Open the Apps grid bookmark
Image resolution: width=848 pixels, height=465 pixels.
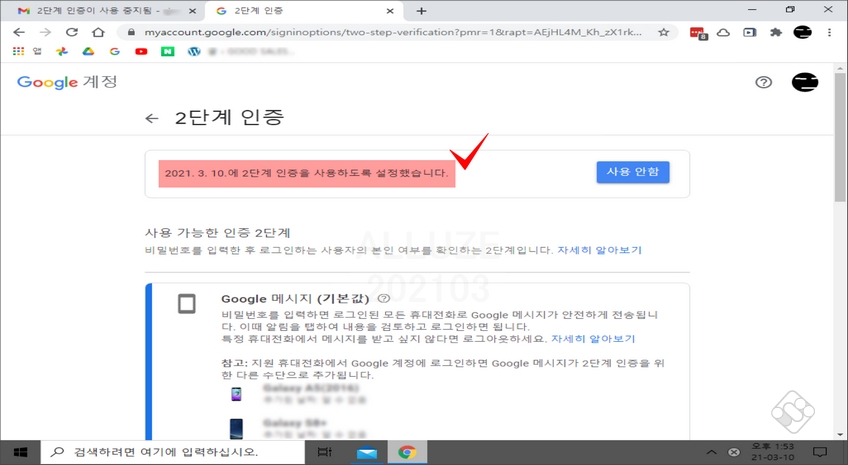[x=18, y=51]
